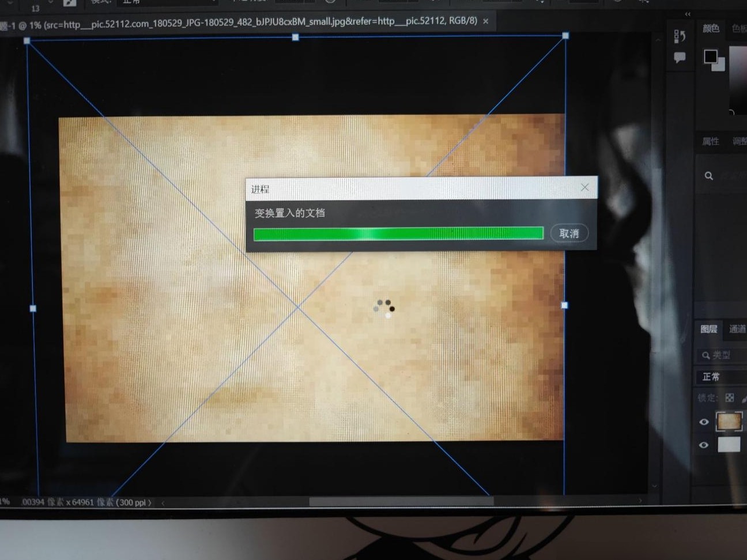Select the document tab pic.52112.com
This screenshot has height=560, width=747.
239,21
